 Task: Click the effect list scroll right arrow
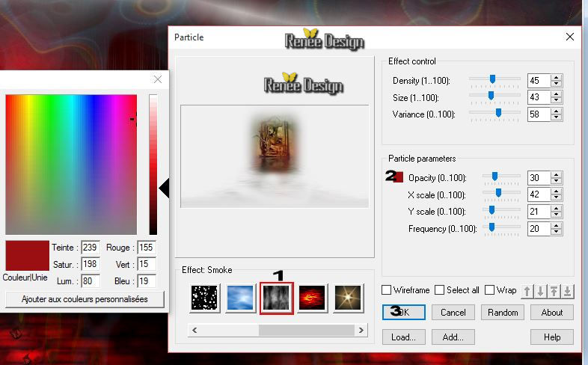(361, 330)
